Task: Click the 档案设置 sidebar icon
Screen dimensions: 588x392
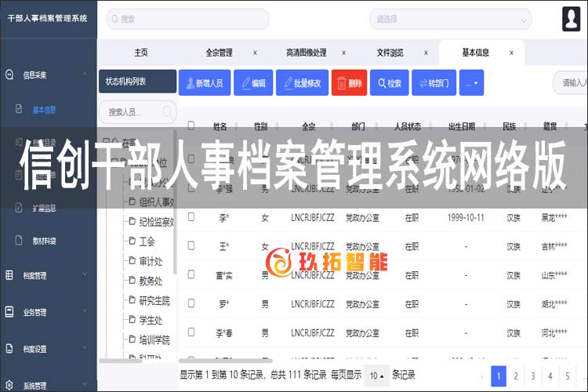Action: point(9,348)
